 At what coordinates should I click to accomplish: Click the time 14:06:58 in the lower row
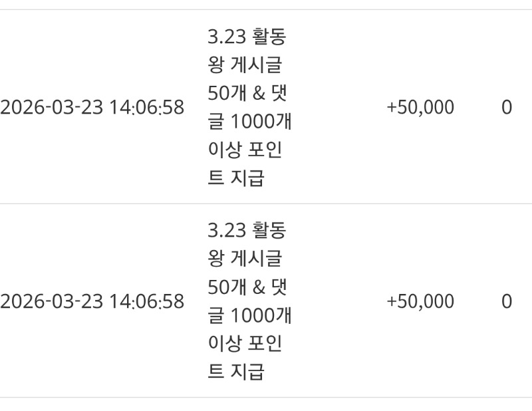pyautogui.click(x=147, y=302)
